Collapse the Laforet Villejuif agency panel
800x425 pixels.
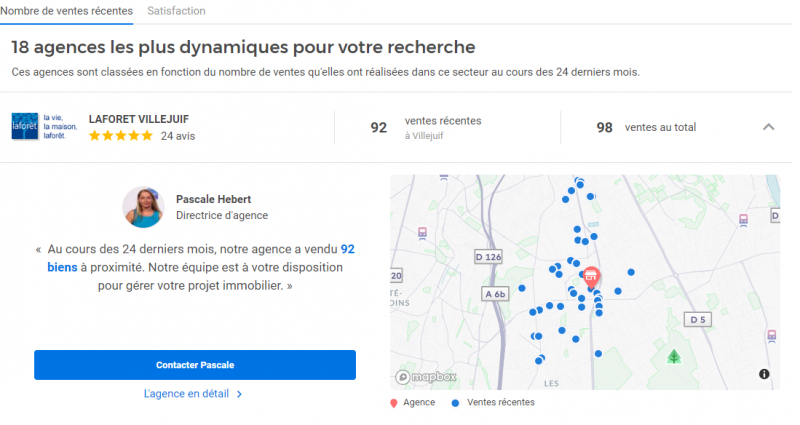point(768,127)
